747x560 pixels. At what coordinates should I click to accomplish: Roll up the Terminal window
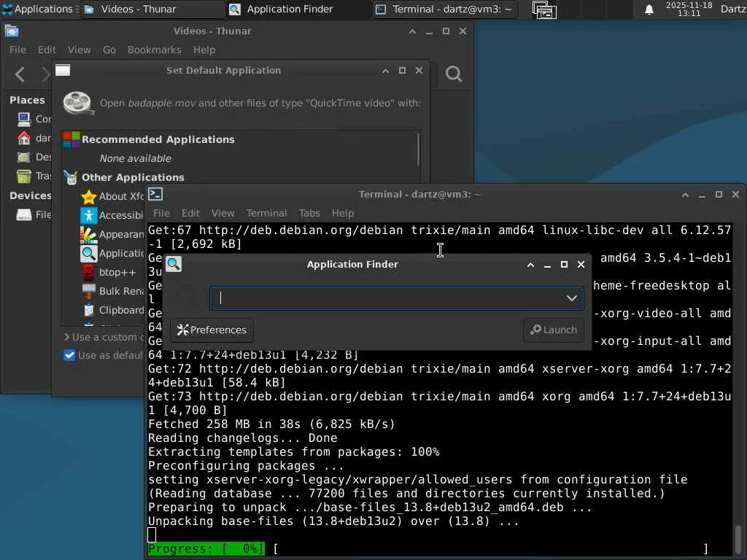click(x=685, y=195)
